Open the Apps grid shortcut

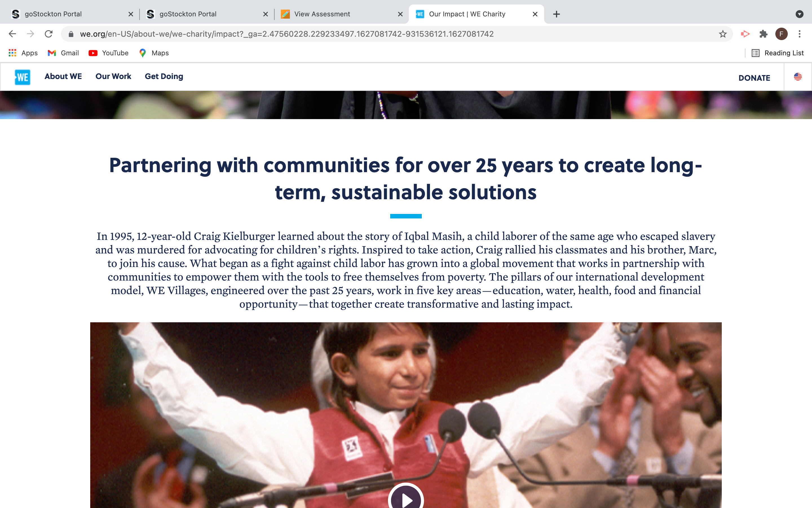(23, 53)
